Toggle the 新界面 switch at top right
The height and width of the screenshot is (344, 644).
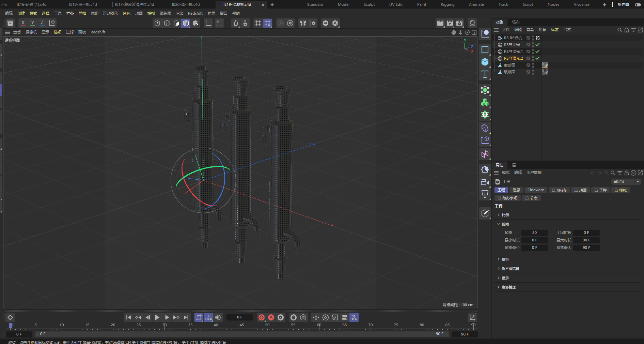pos(638,4)
